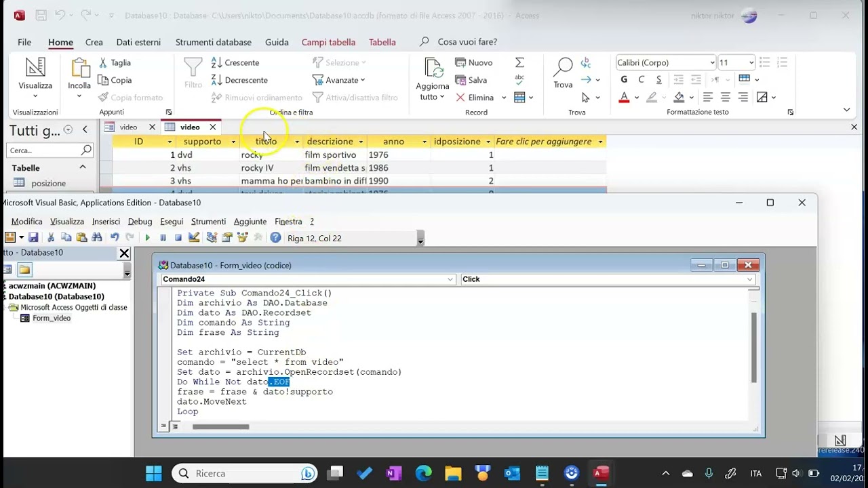Image resolution: width=868 pixels, height=488 pixels.
Task: Click the Save icon in VBA toolbar
Action: 33,237
